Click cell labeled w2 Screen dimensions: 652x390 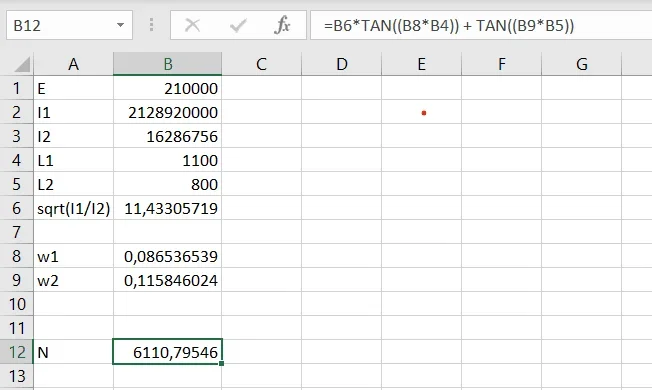click(74, 280)
